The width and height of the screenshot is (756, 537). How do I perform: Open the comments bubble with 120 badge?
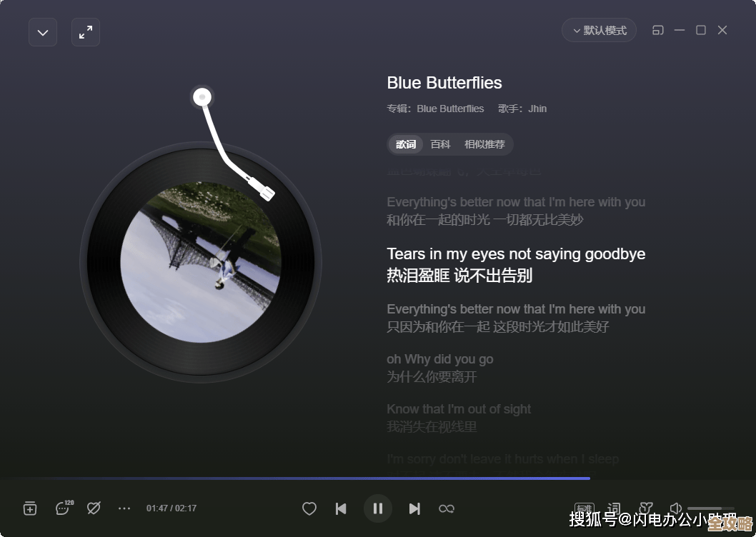pyautogui.click(x=64, y=508)
